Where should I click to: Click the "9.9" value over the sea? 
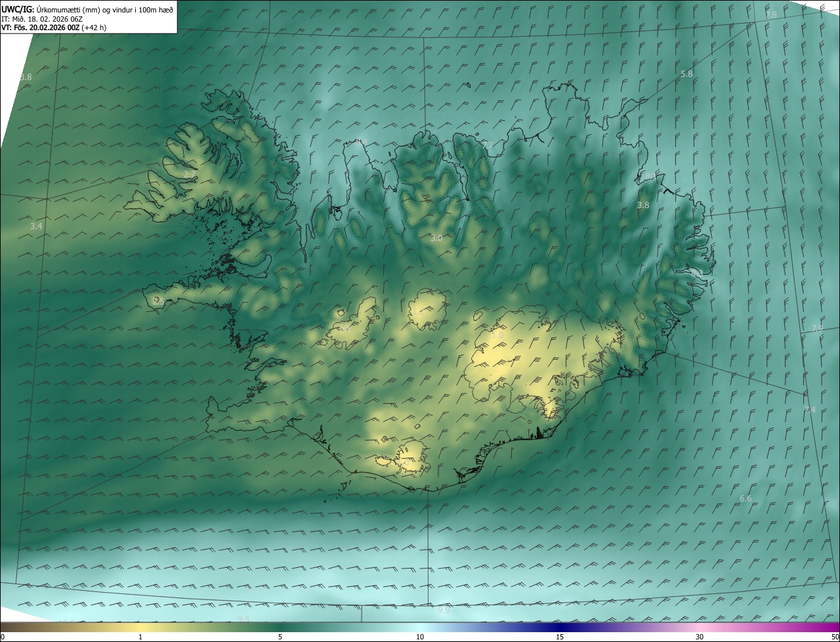(x=444, y=610)
